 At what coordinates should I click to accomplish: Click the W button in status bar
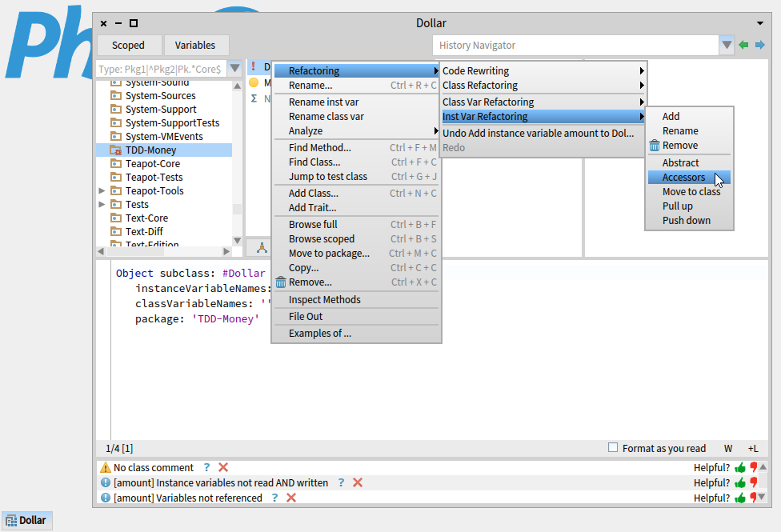pos(728,449)
